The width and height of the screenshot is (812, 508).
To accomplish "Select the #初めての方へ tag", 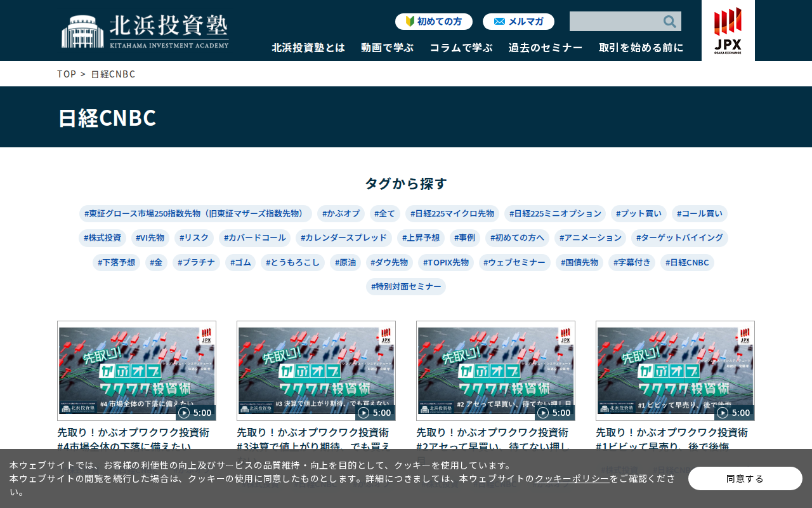I will (x=518, y=238).
